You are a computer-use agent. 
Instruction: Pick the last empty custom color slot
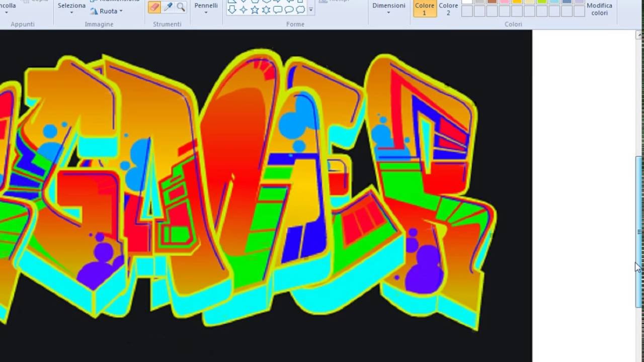(579, 12)
